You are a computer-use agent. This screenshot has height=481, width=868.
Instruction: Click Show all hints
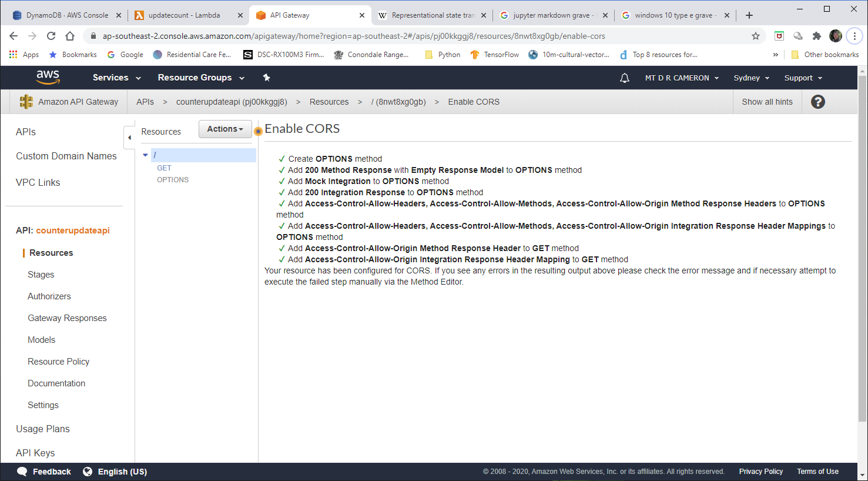pyautogui.click(x=767, y=102)
